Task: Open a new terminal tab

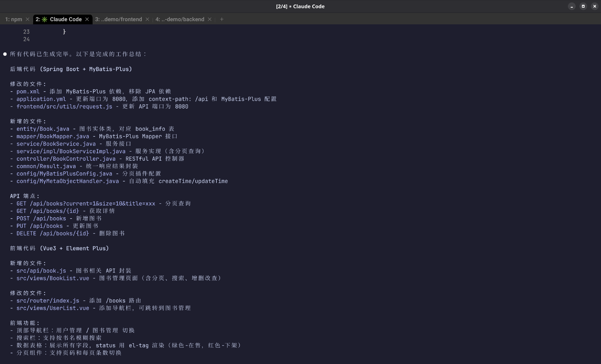Action: 222,19
